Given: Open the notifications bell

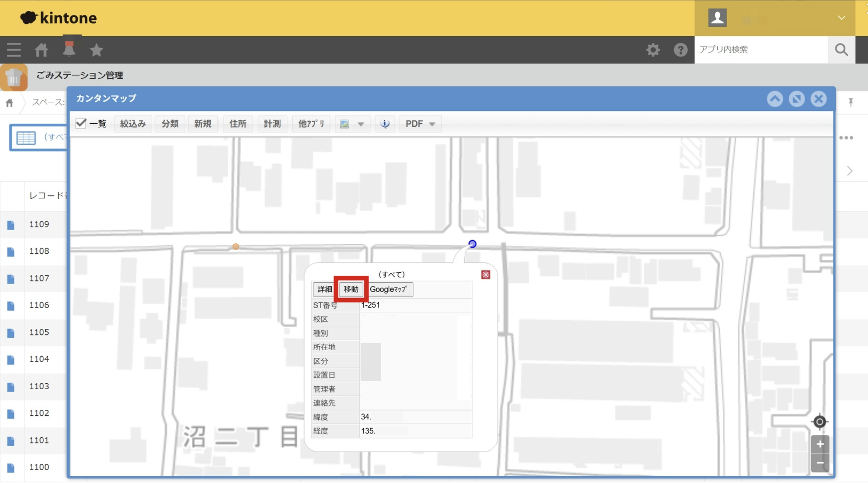Looking at the screenshot, I should [69, 50].
